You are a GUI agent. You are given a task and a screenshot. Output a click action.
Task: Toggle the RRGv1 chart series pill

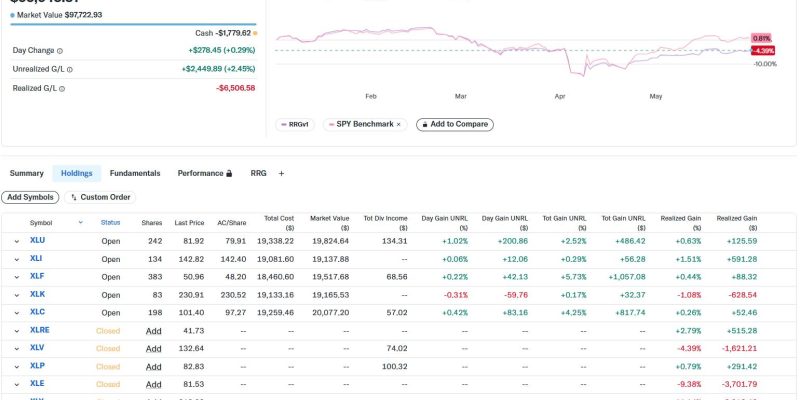(x=295, y=124)
